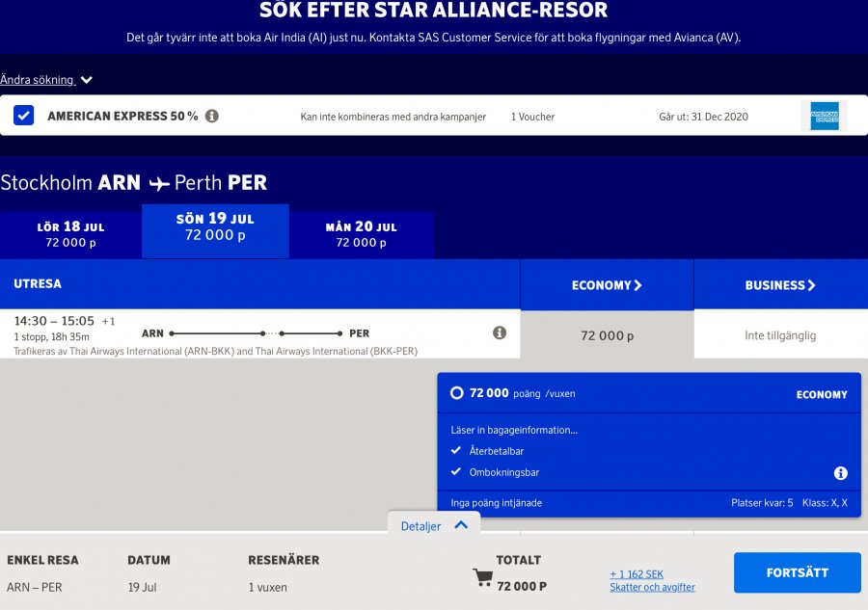
Task: Click the Inte tillgänglig business cell
Action: click(780, 335)
